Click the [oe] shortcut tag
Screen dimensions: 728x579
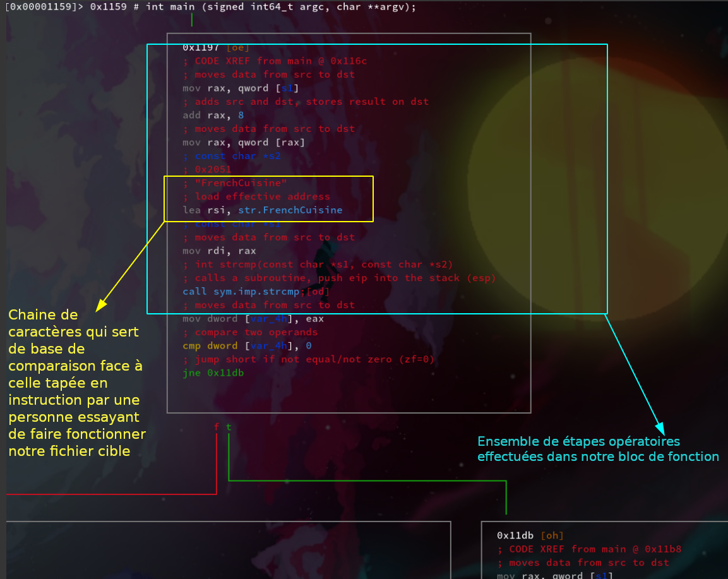(237, 47)
